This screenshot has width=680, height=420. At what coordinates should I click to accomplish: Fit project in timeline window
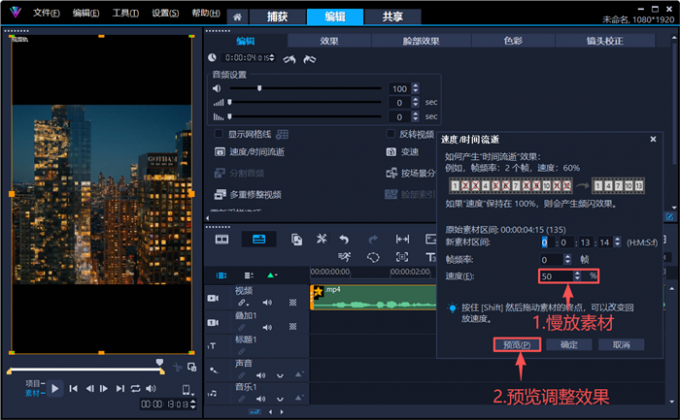[x=402, y=239]
